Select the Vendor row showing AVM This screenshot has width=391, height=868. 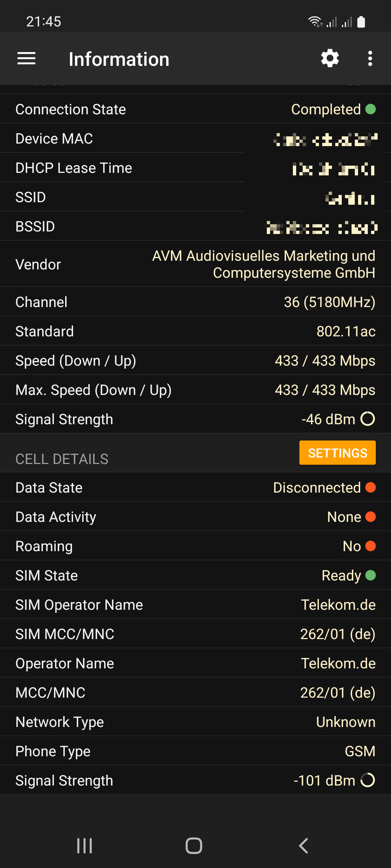pos(195,264)
